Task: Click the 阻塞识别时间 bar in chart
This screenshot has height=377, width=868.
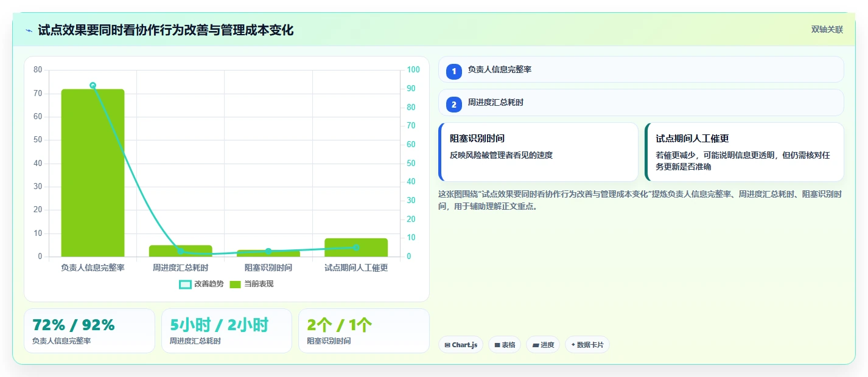Action: point(268,253)
